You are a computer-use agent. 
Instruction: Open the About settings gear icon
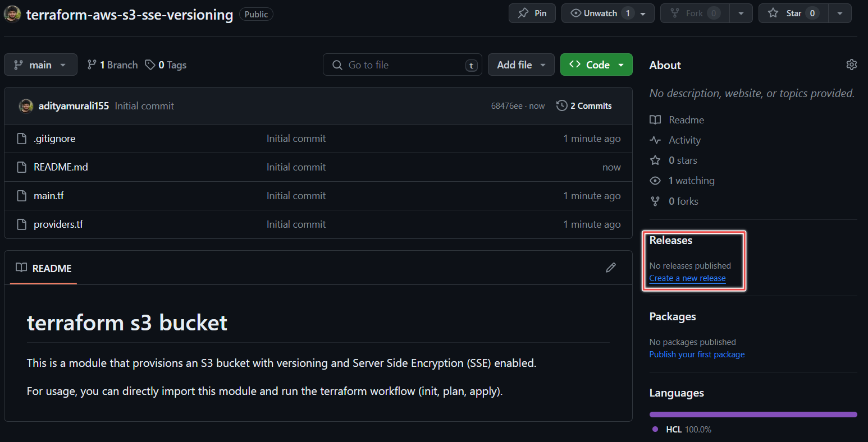point(851,65)
